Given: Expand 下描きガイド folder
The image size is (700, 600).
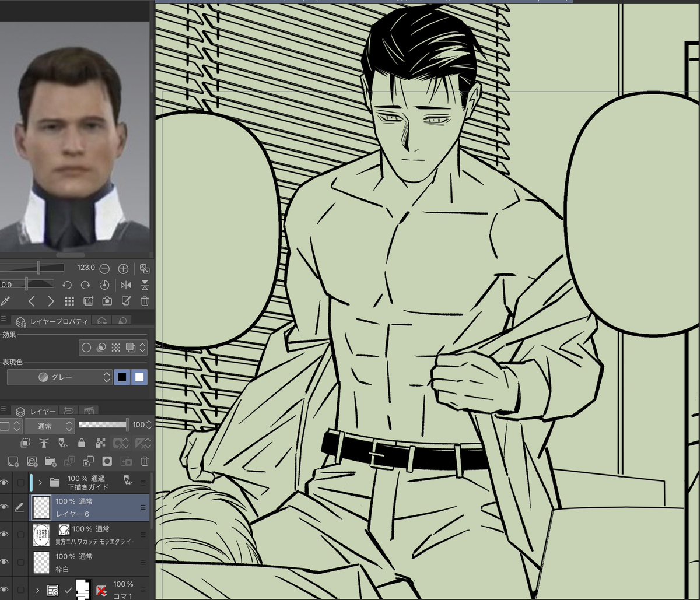Looking at the screenshot, I should pos(40,482).
